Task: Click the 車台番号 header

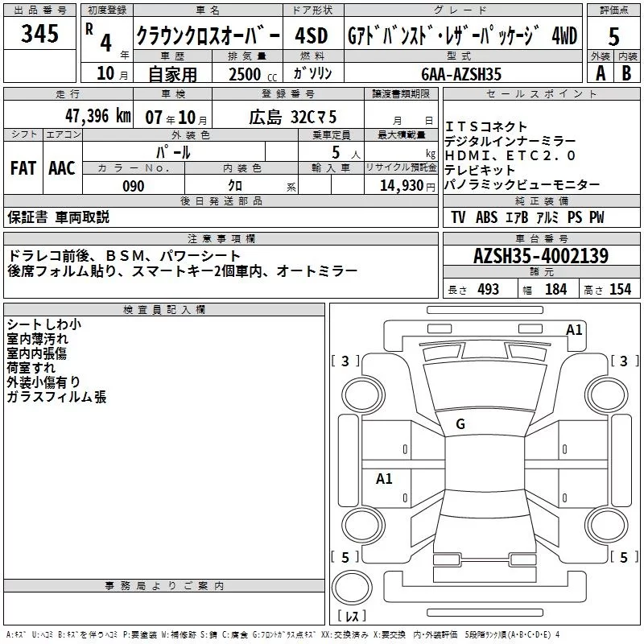Action: (x=541, y=238)
